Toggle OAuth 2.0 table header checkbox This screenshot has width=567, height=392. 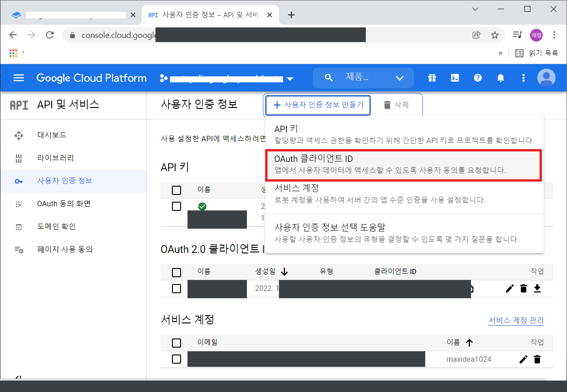click(x=177, y=272)
